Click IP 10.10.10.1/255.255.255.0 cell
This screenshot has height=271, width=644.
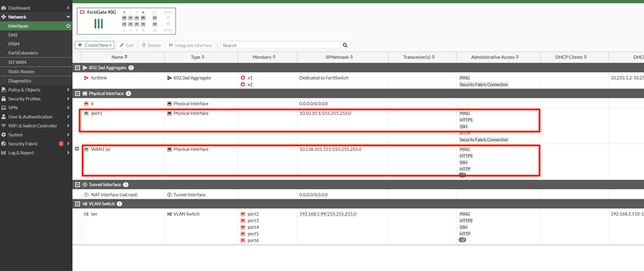(325, 113)
